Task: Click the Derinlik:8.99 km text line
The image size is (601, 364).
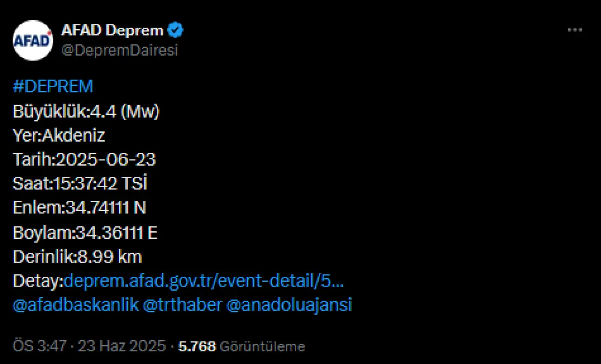Action: 77,257
